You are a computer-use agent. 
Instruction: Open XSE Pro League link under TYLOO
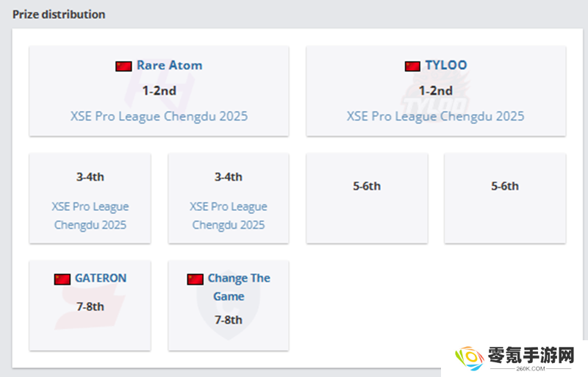pyautogui.click(x=435, y=116)
